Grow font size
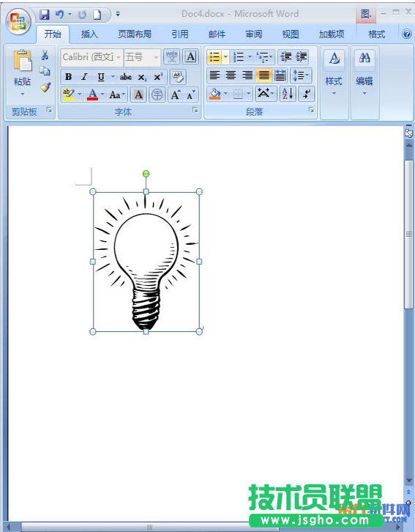 pyautogui.click(x=175, y=95)
